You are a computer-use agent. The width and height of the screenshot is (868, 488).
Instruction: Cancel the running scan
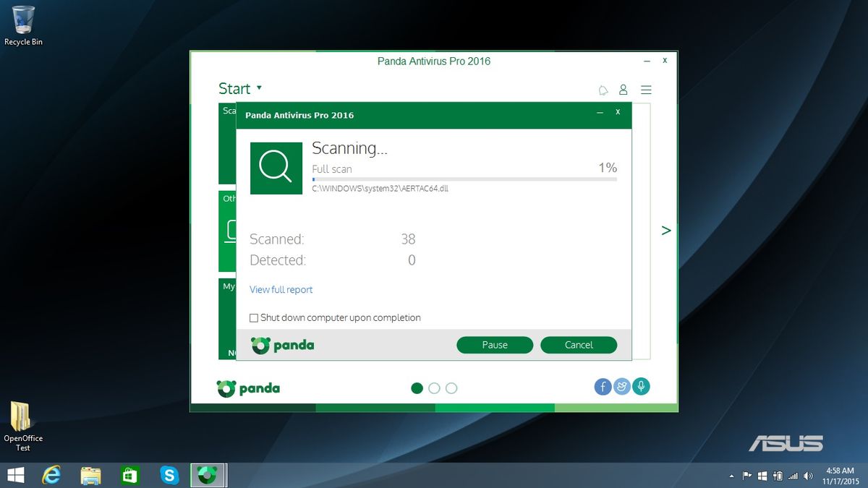pyautogui.click(x=579, y=345)
